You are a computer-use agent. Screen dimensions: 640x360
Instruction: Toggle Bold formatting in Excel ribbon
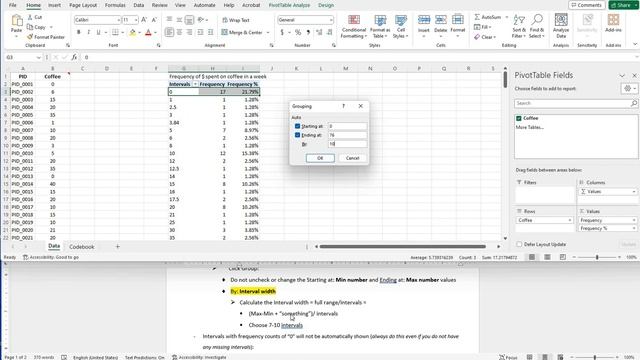coord(78,32)
